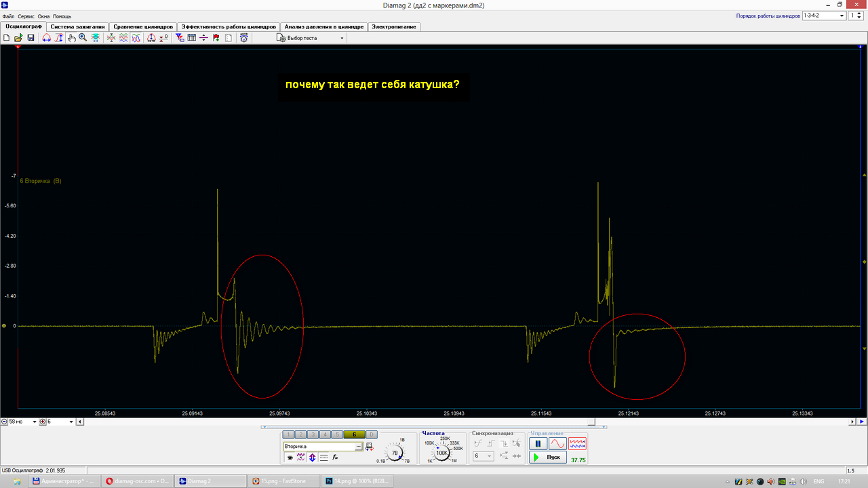Switch to the Система зажигания tab
This screenshot has width=868, height=488.
click(x=77, y=26)
